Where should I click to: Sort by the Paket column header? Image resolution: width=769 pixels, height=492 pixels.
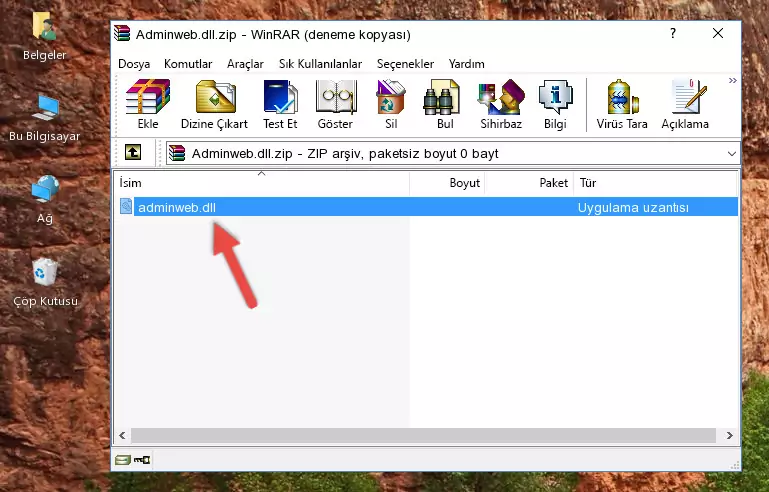[x=529, y=182]
